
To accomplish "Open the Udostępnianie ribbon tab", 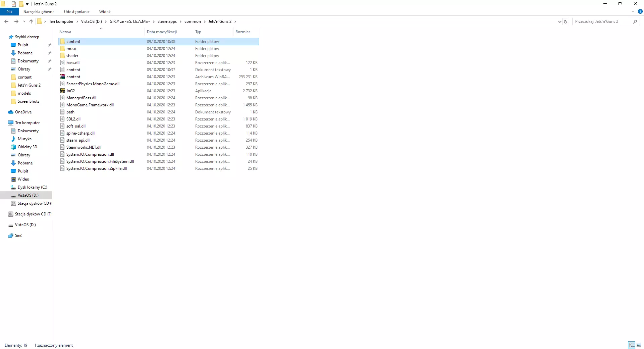I will tap(77, 12).
